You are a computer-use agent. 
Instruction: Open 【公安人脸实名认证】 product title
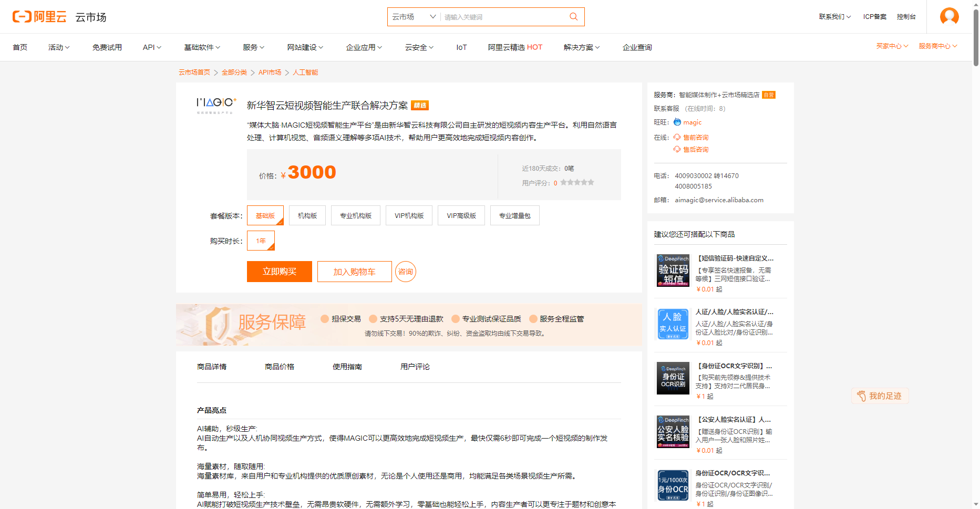pos(734,420)
